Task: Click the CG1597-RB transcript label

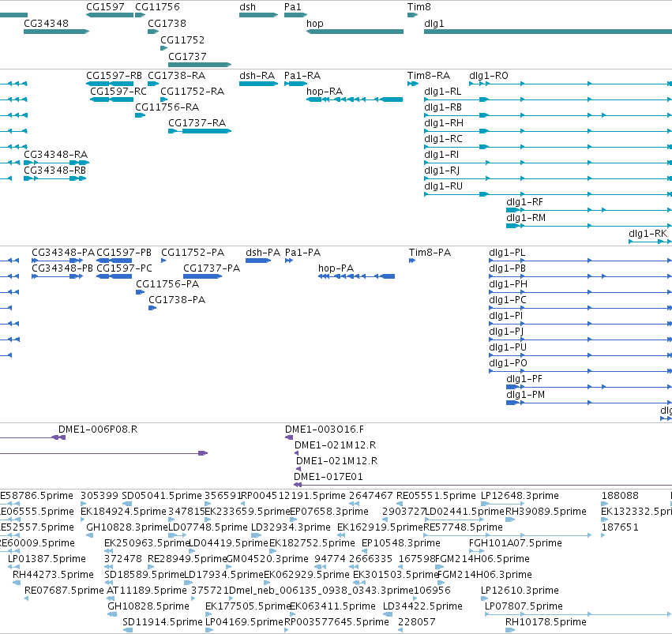Action: 114,76
